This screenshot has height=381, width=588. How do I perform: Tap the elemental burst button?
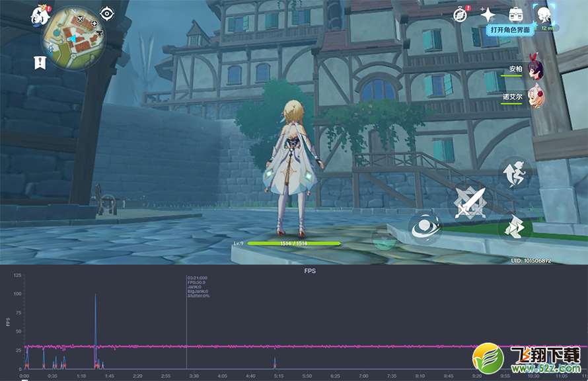point(385,239)
